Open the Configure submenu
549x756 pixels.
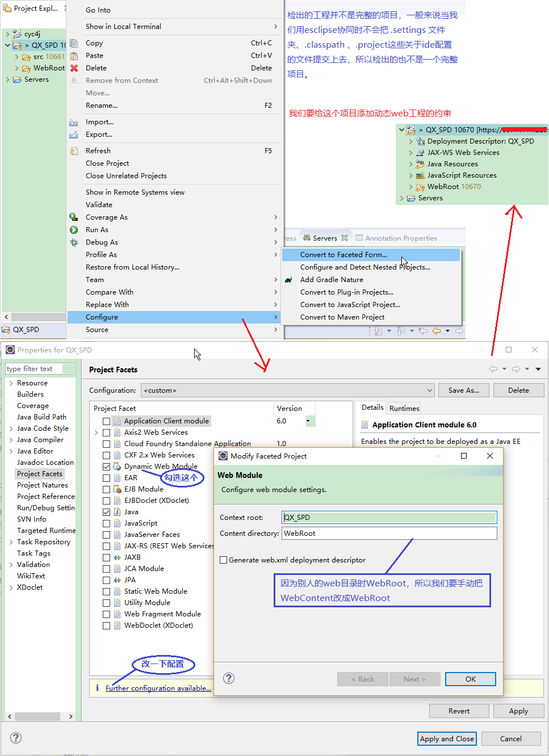(x=175, y=317)
